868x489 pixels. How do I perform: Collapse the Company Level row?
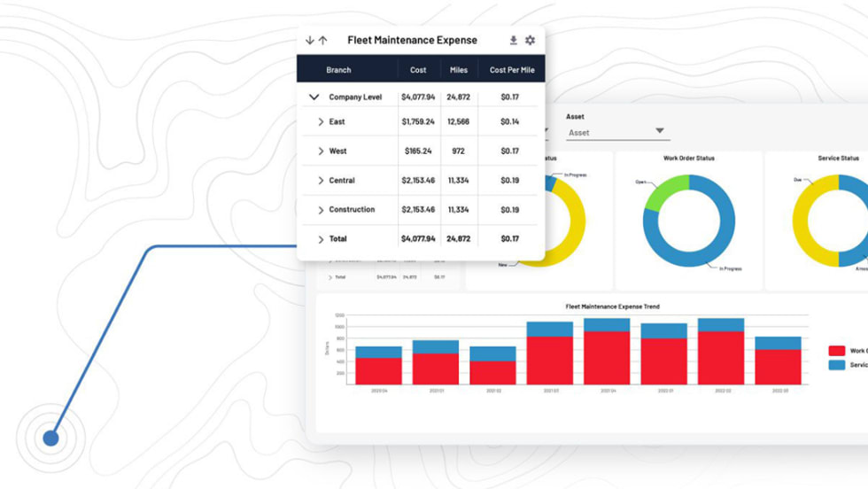(314, 97)
